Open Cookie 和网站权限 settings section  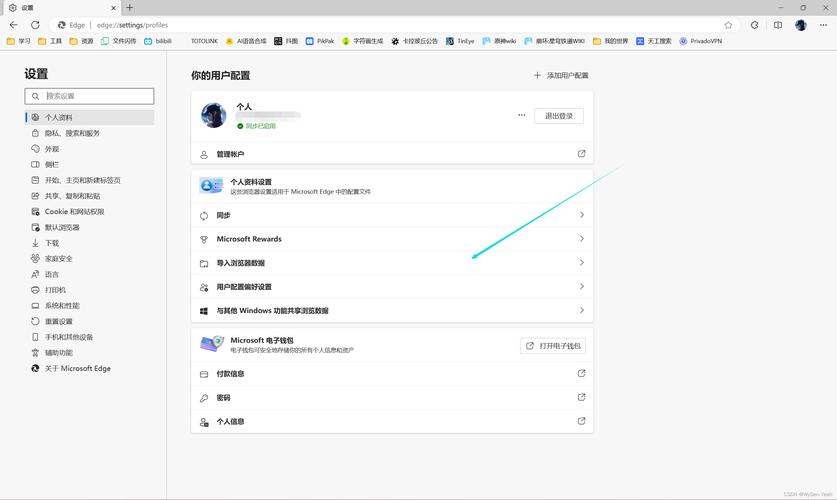tap(90, 211)
